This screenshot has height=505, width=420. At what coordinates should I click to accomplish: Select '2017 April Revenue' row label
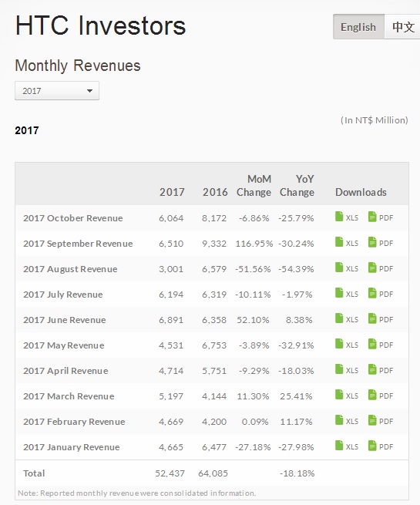click(x=66, y=371)
